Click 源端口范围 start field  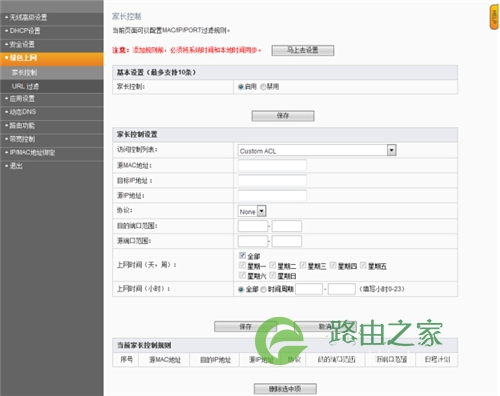(x=253, y=241)
